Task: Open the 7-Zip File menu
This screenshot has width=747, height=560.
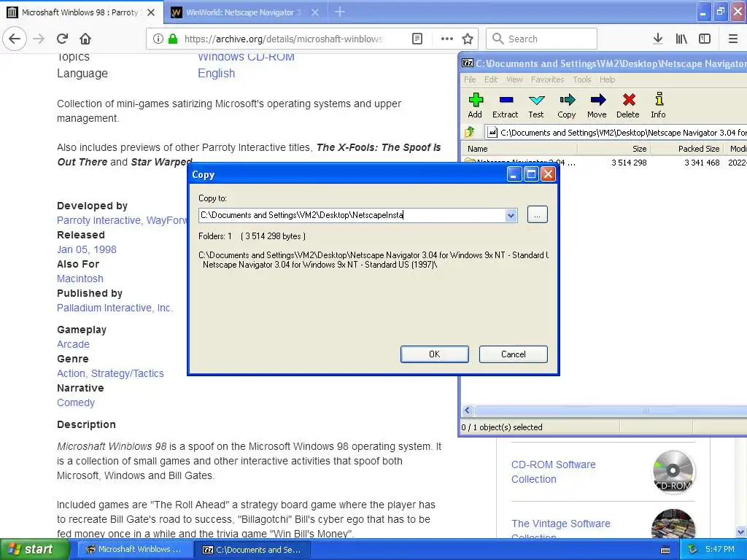Action: click(470, 79)
